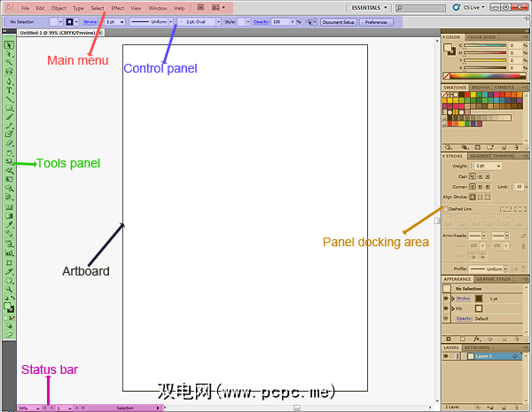Viewport: 532px width, 412px height.
Task: Select the Zoom tool in Tools panel
Action: tap(9, 289)
